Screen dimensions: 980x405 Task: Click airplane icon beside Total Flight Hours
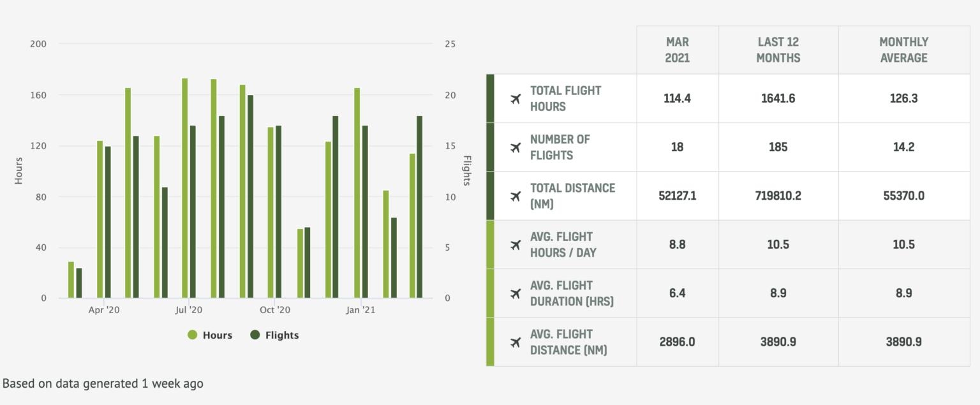coord(516,99)
